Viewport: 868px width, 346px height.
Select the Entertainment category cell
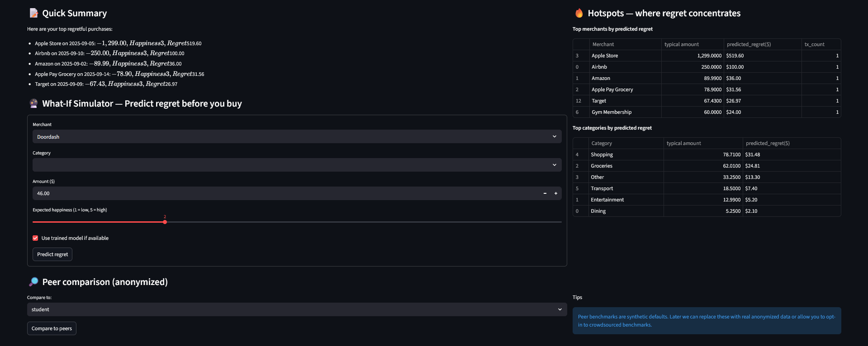[x=626, y=200]
